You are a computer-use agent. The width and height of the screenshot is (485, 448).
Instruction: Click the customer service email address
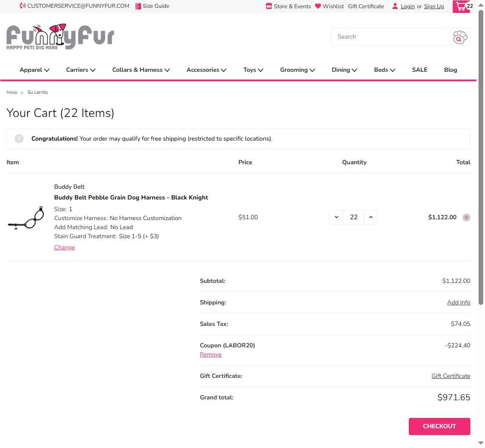78,6
